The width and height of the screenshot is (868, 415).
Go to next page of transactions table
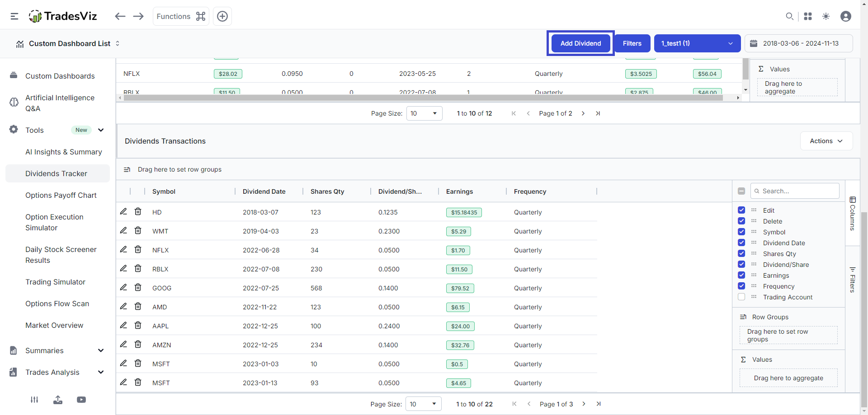click(x=584, y=404)
